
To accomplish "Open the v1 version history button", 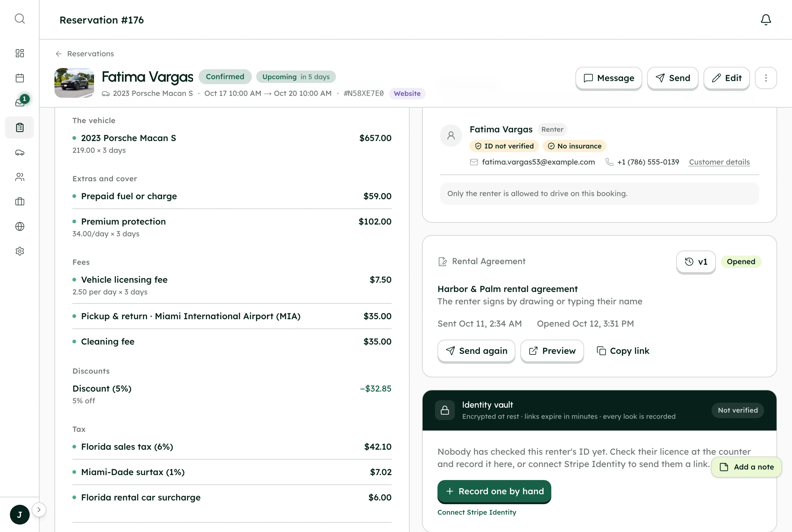I will click(x=696, y=262).
